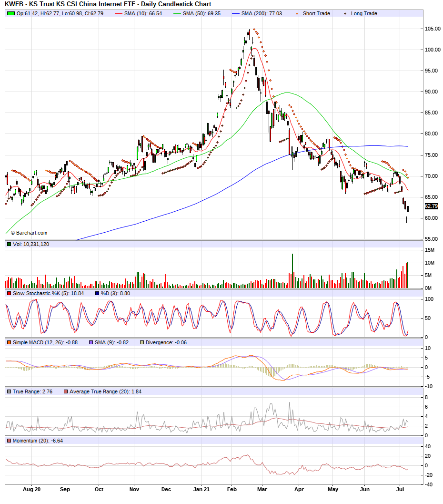Click the blue SMA (200) legend line
Viewport: 443px width, 504px height.
coord(236,13)
